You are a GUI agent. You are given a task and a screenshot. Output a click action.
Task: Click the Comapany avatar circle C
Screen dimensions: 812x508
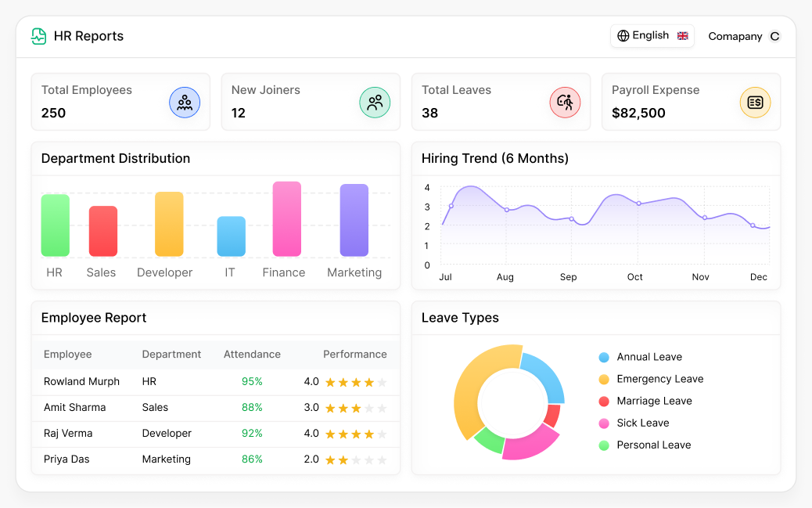click(774, 36)
